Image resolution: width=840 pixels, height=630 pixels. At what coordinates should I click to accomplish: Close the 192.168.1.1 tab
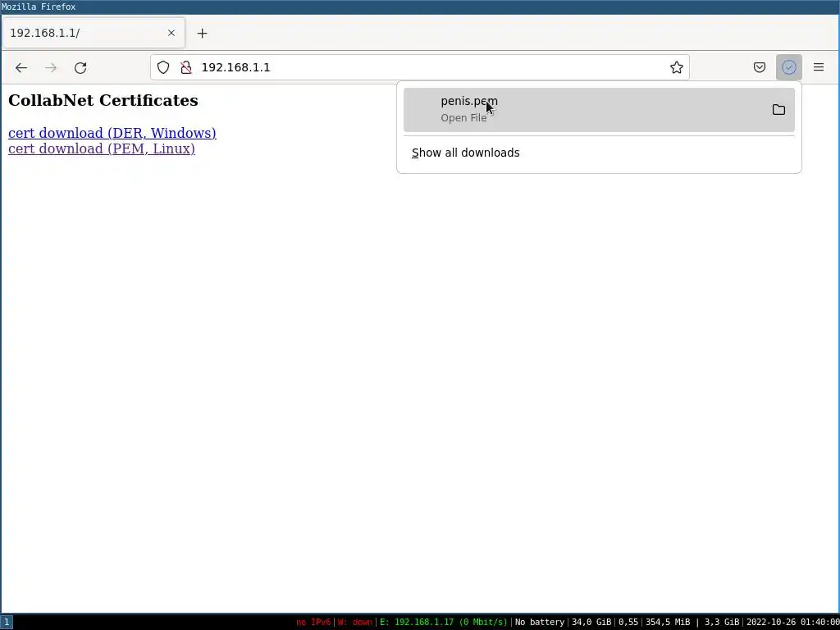pos(171,33)
